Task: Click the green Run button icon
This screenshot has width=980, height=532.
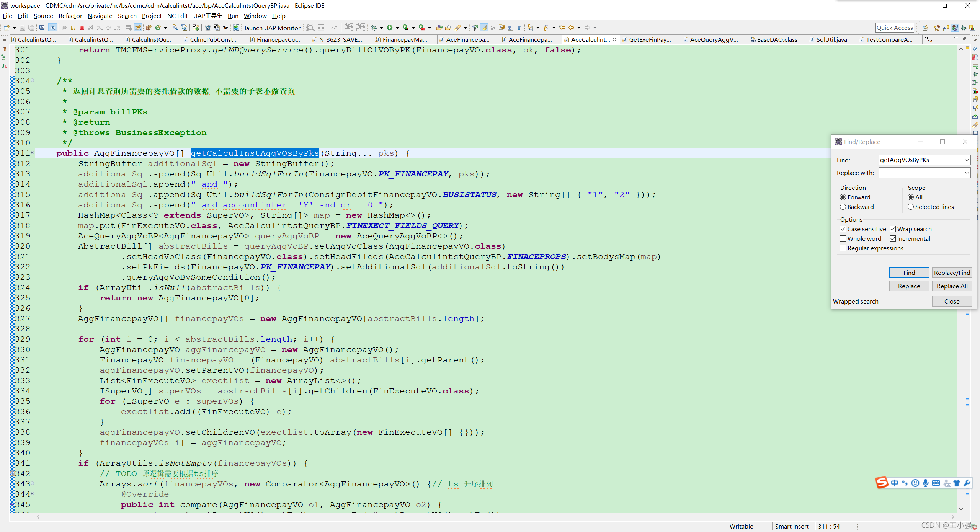Action: pos(389,28)
